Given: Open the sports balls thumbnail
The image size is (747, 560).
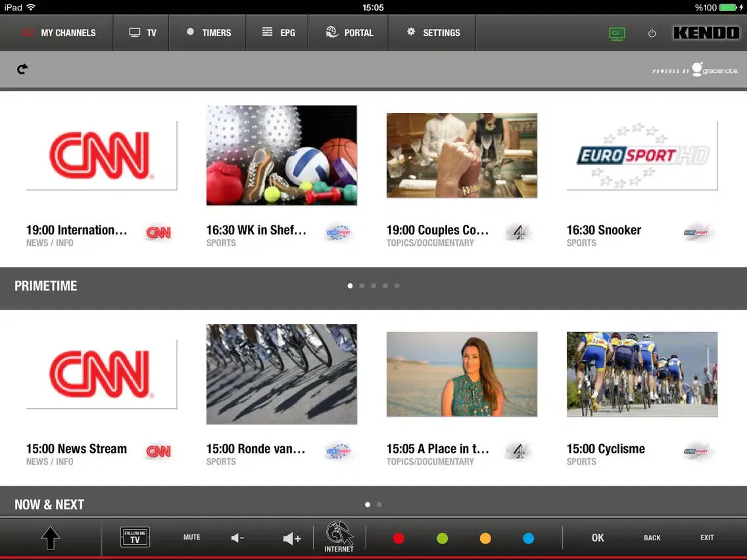Looking at the screenshot, I should (x=281, y=155).
